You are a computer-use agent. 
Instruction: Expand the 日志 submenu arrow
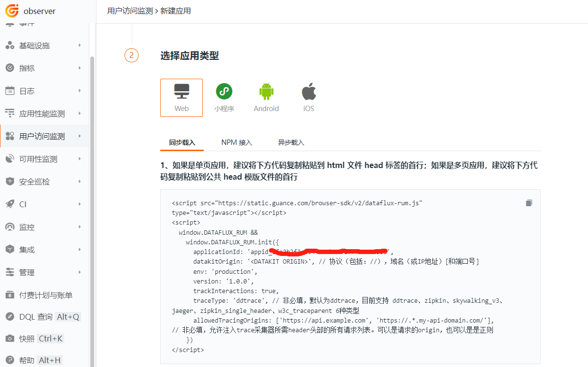click(80, 91)
